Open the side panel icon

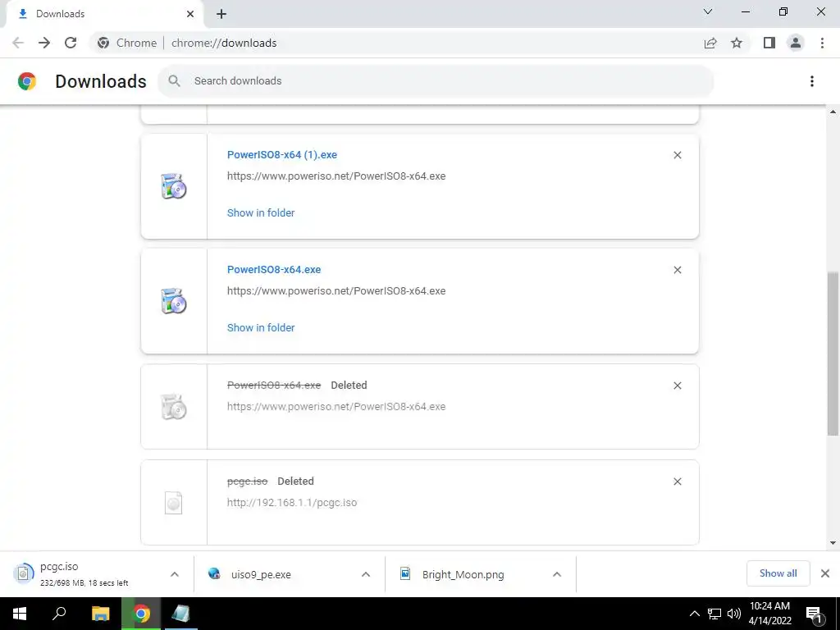tap(769, 43)
